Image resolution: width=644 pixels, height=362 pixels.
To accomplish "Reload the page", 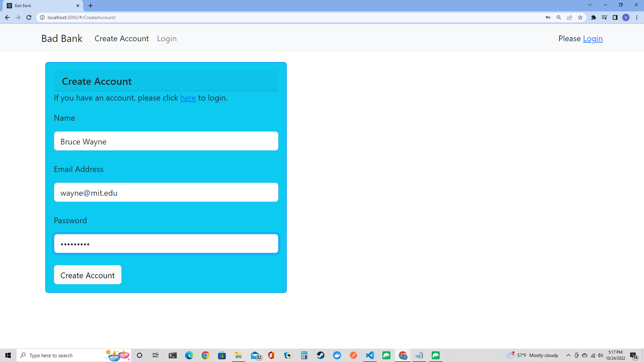I will 29,17.
